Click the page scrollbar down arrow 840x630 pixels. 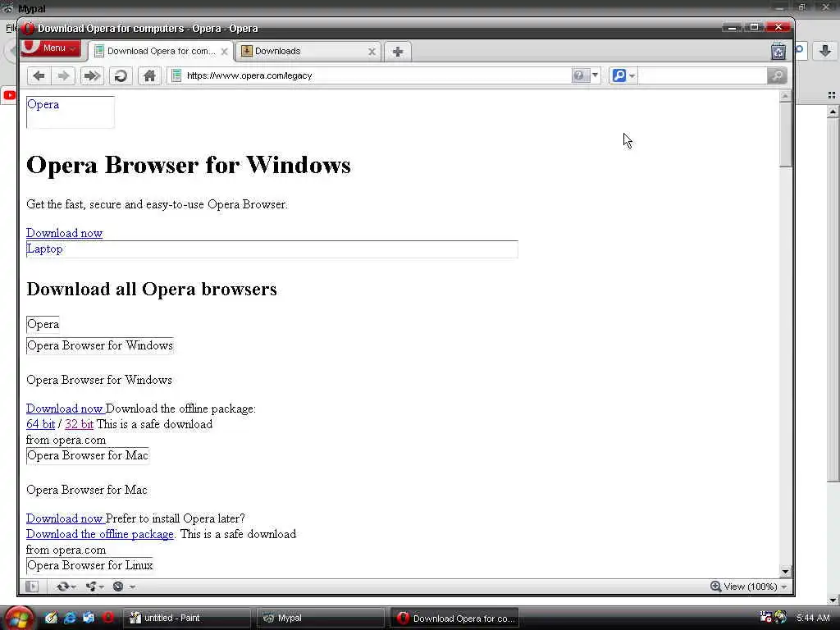(785, 572)
